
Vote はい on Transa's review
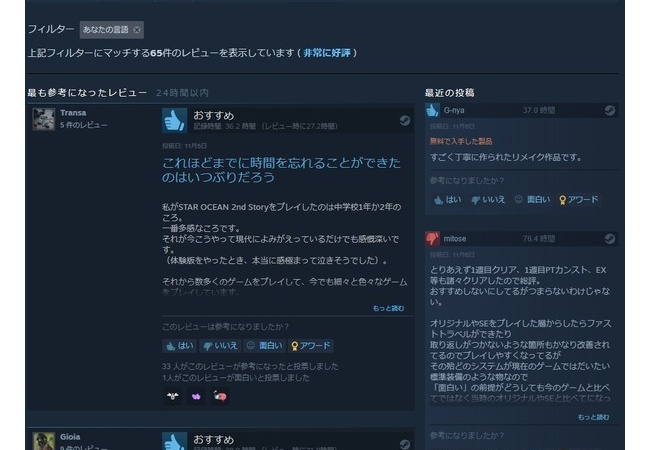point(180,346)
